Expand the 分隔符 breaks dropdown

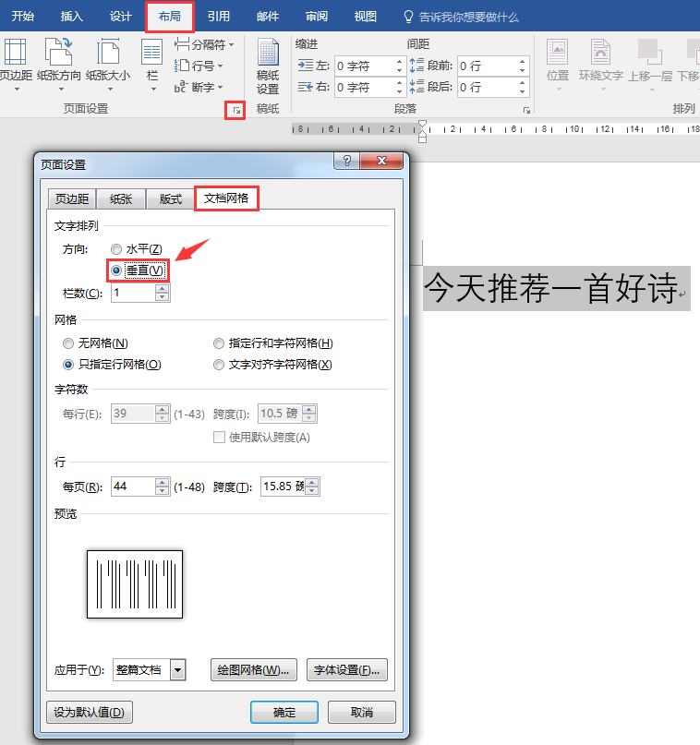[x=204, y=44]
